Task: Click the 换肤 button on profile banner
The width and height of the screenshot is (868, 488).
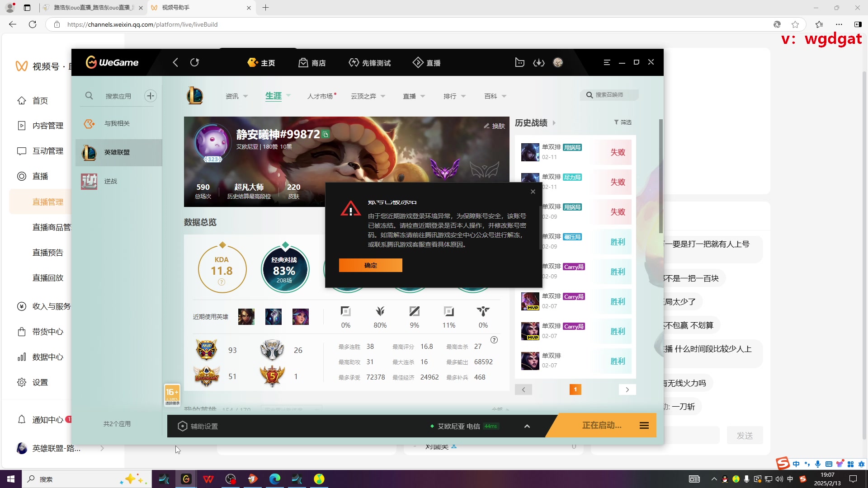Action: [495, 126]
